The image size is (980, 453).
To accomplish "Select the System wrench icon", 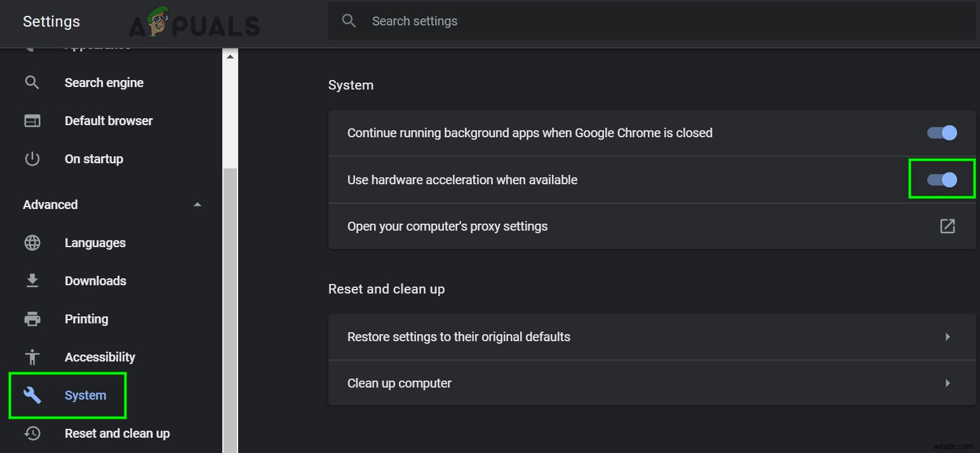I will point(32,395).
